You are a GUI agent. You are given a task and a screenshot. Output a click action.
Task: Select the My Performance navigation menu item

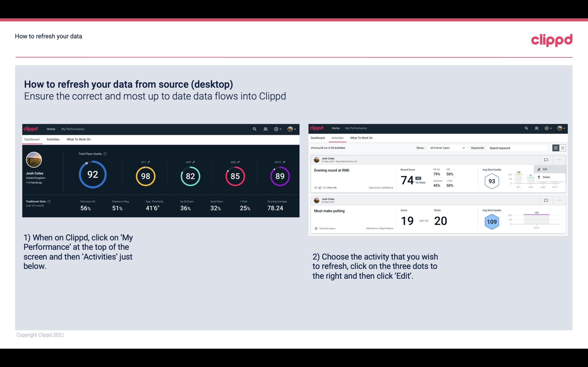(x=72, y=128)
